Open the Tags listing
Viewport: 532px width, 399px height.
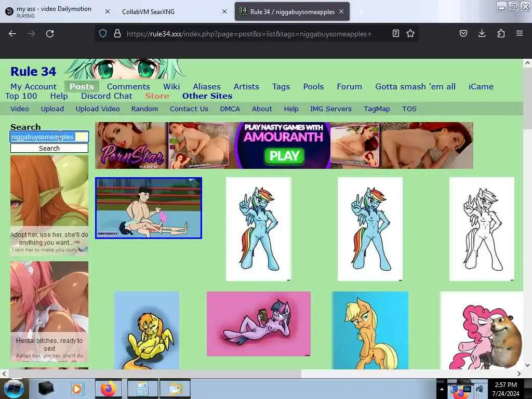pyautogui.click(x=281, y=87)
